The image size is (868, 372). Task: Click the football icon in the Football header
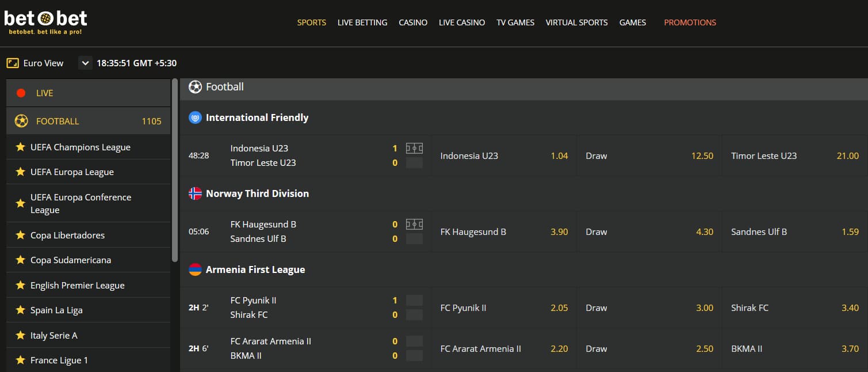(x=196, y=87)
